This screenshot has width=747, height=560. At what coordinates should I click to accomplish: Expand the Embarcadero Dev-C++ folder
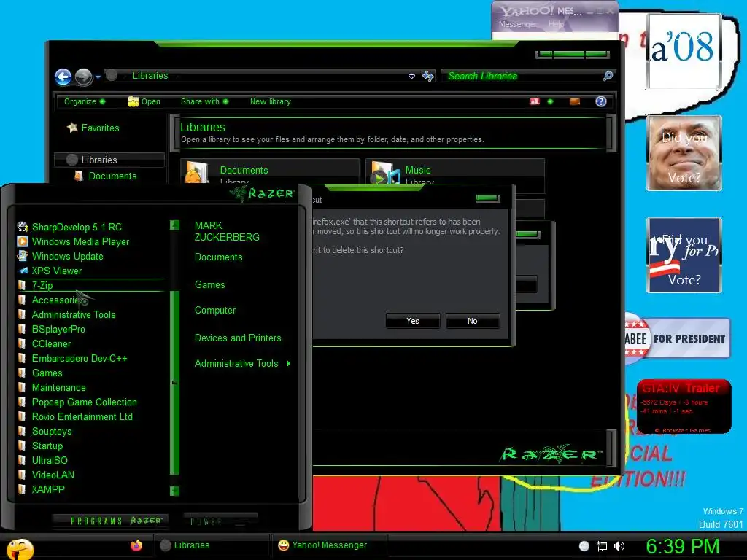coord(72,358)
